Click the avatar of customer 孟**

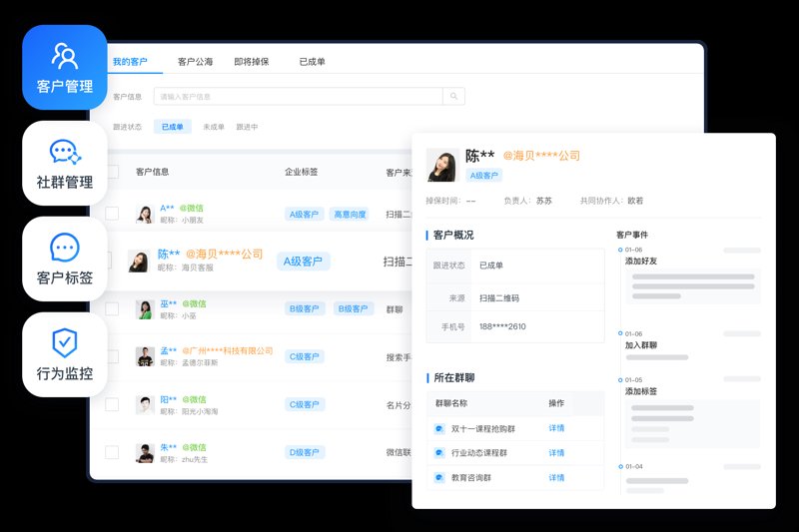[x=145, y=356]
